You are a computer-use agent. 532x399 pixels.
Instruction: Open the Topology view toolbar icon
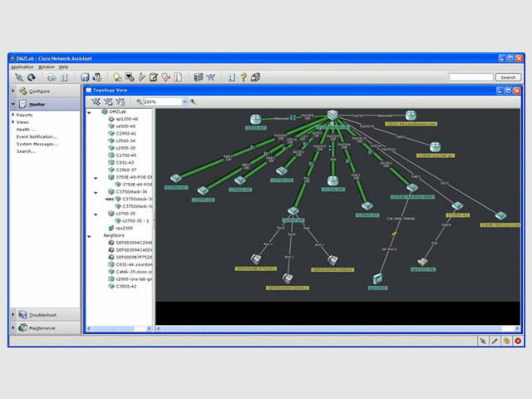click(210, 77)
